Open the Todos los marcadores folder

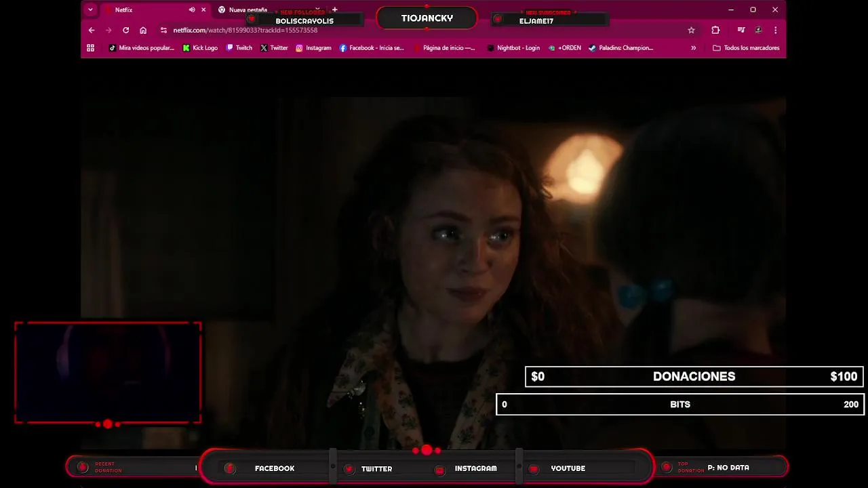click(x=746, y=48)
